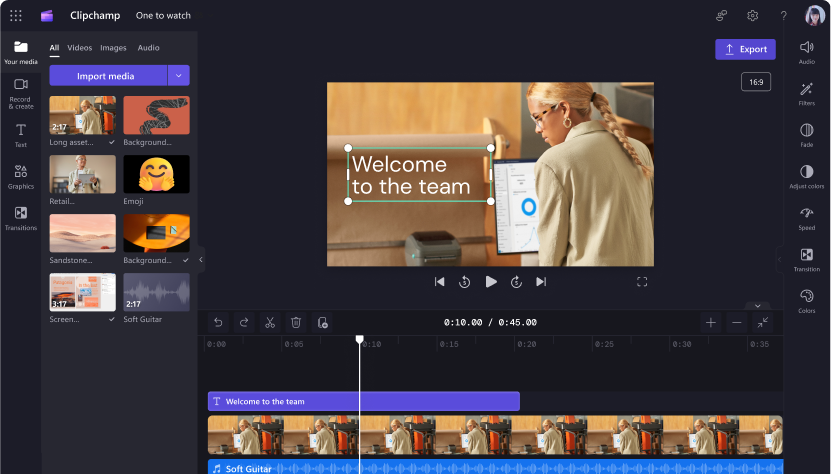The width and height of the screenshot is (831, 474).
Task: Switch to the Audio media tab
Action: point(148,48)
